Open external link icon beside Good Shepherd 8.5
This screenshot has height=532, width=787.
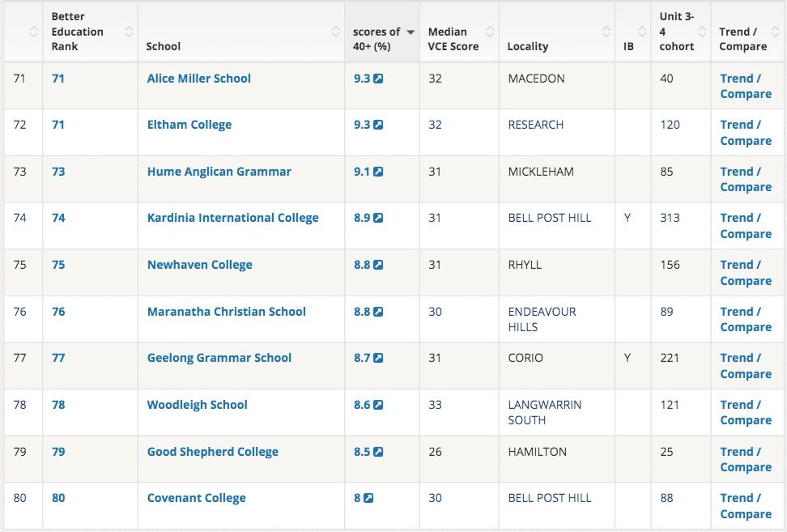click(378, 452)
